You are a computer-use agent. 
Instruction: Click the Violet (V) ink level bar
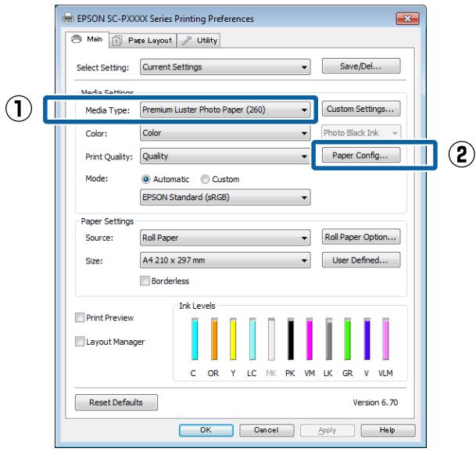367,339
